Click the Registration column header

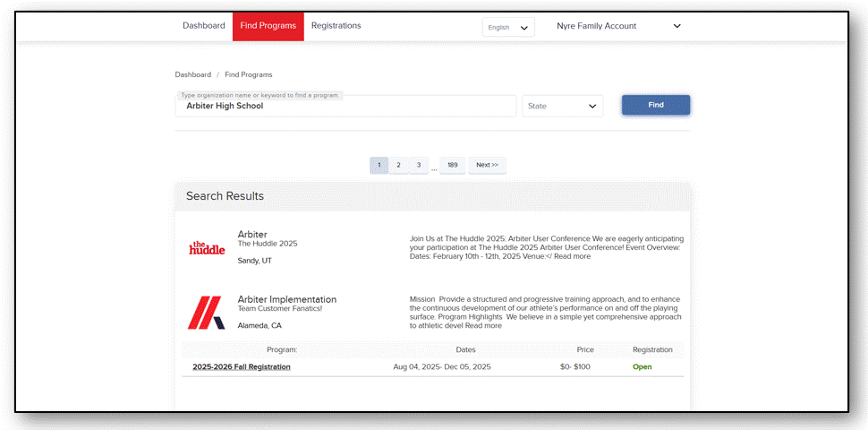[652, 349]
